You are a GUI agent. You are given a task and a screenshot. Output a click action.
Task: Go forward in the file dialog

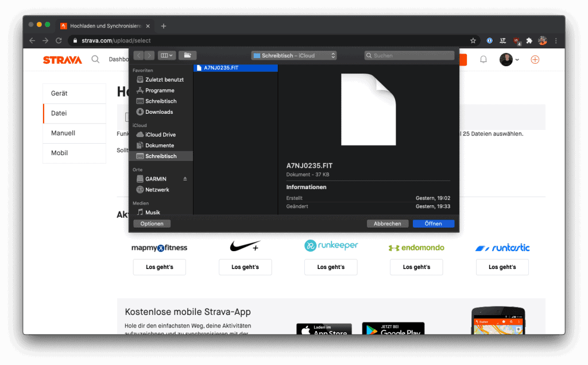(x=149, y=56)
